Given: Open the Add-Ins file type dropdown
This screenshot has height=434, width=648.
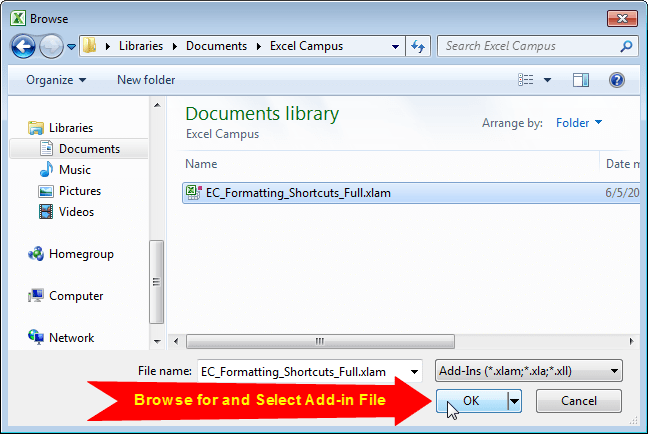Looking at the screenshot, I should pos(529,371).
